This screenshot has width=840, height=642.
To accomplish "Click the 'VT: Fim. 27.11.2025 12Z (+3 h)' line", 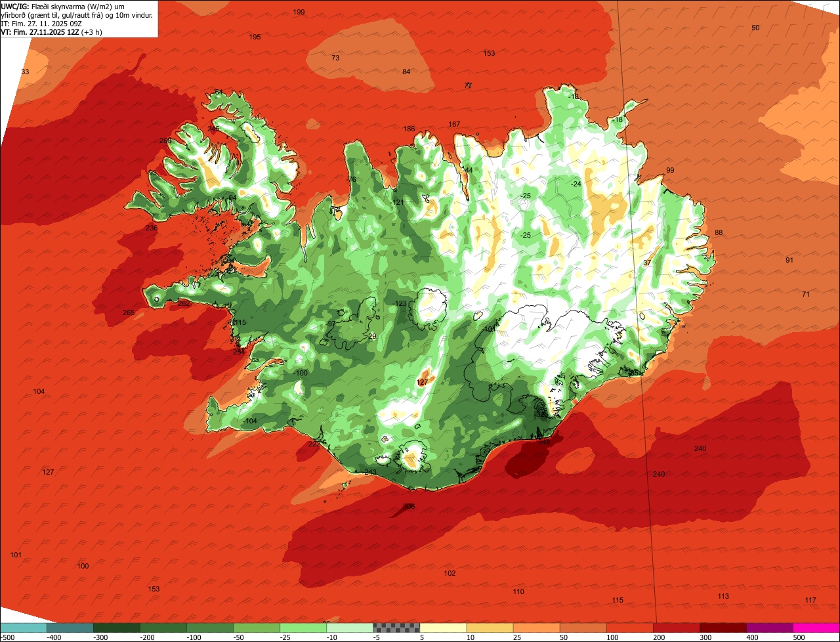I will (x=51, y=32).
